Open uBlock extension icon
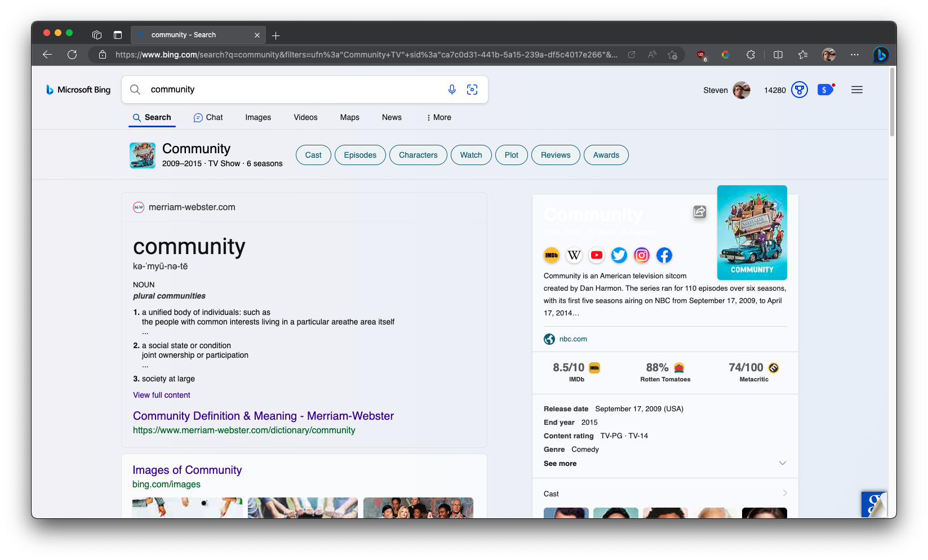 701,55
